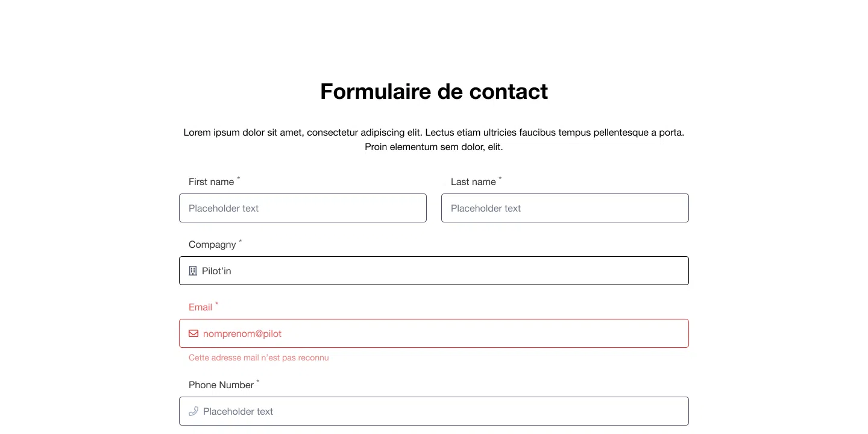Image resolution: width=868 pixels, height=434 pixels.
Task: Click the red asterisk beside Email
Action: coord(217,304)
